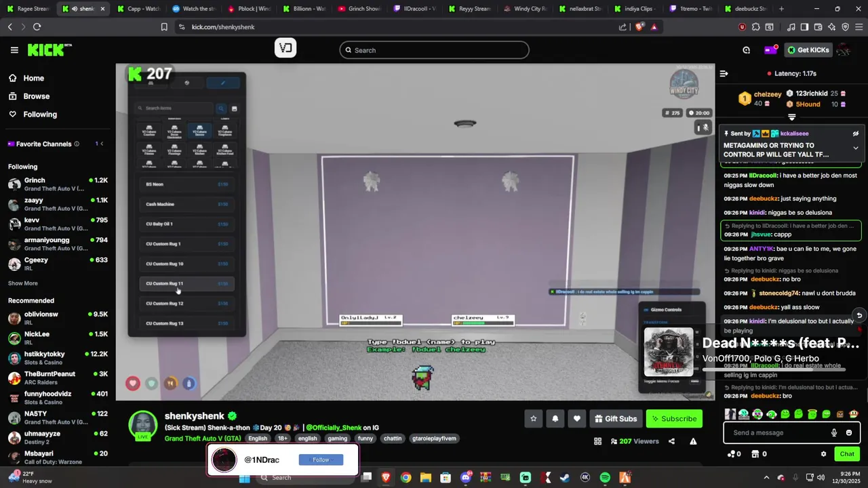Open the Kick hamburger menu

[14, 50]
